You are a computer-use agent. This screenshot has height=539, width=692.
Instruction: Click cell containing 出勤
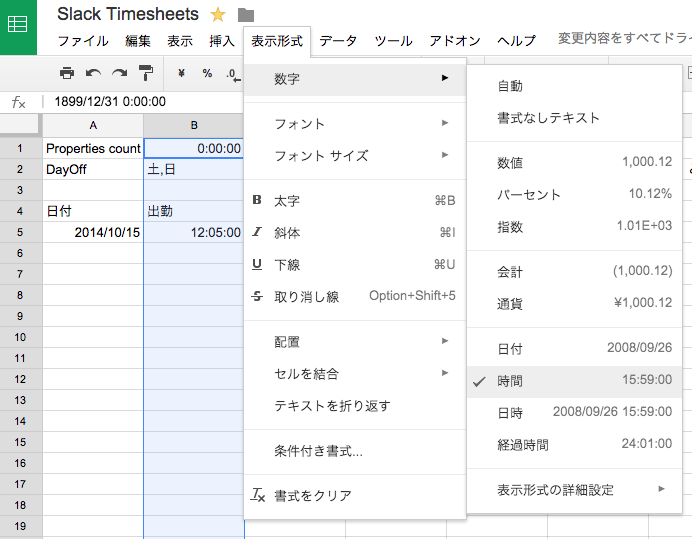(194, 211)
